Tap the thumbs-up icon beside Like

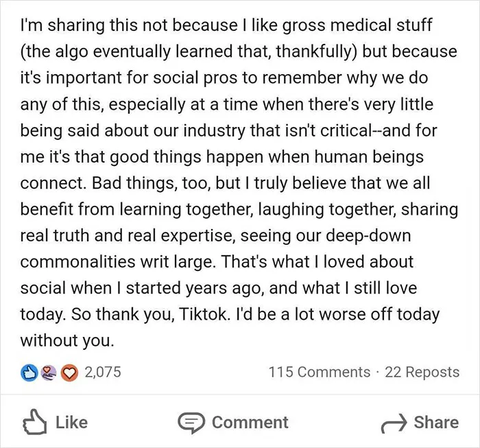pos(35,422)
